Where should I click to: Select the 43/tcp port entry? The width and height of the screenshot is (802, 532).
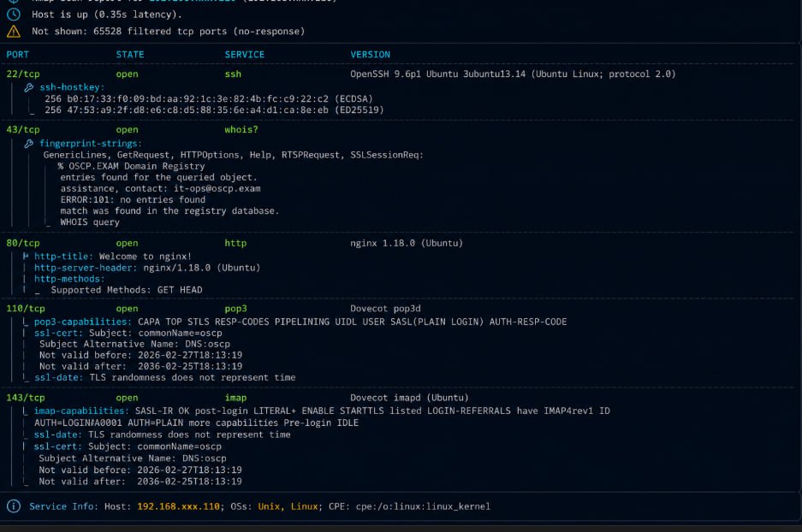tap(23, 130)
